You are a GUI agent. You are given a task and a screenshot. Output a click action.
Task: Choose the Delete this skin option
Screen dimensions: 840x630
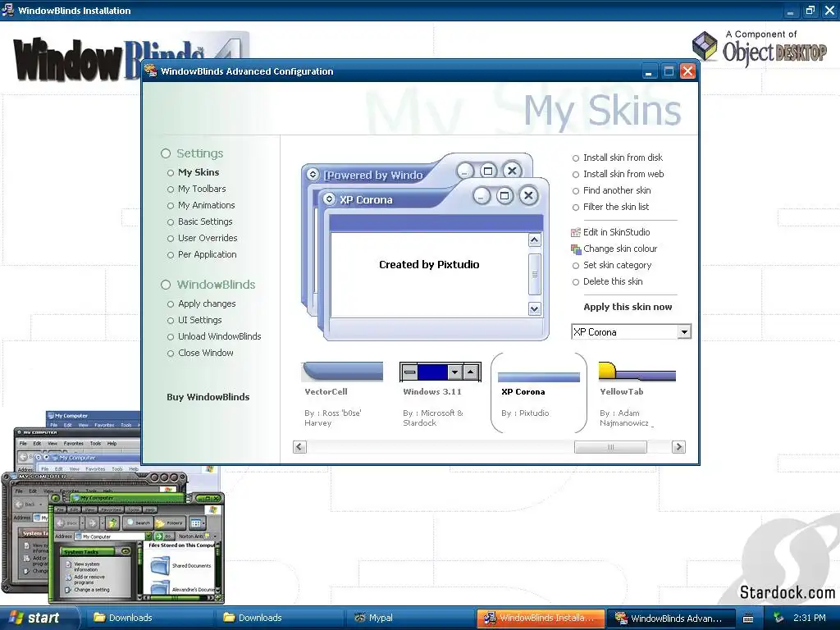click(x=608, y=282)
